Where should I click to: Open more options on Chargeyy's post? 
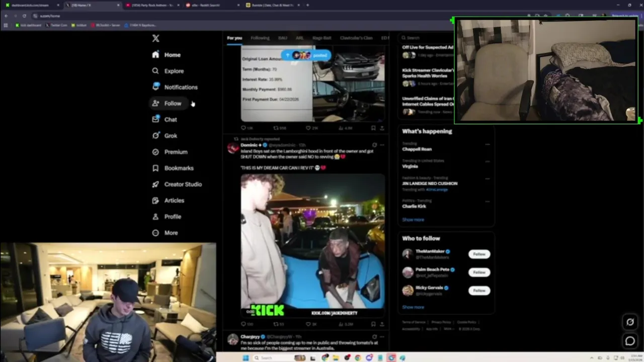(382, 336)
